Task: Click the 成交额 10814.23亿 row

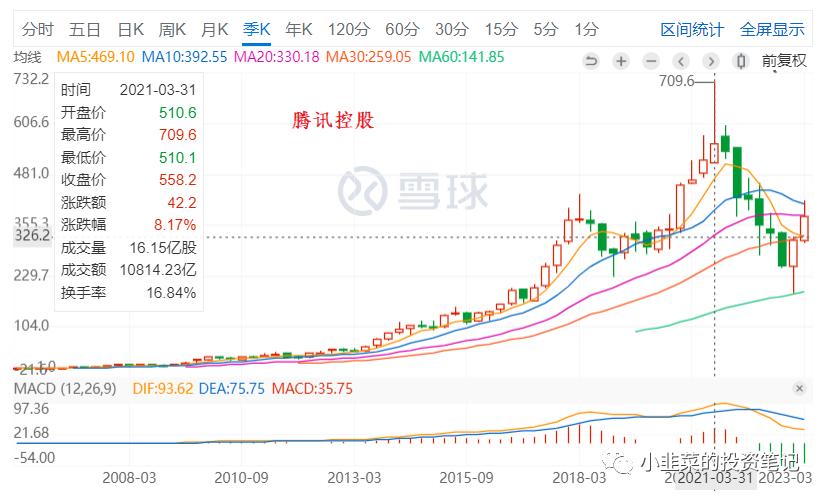Action: (x=129, y=270)
